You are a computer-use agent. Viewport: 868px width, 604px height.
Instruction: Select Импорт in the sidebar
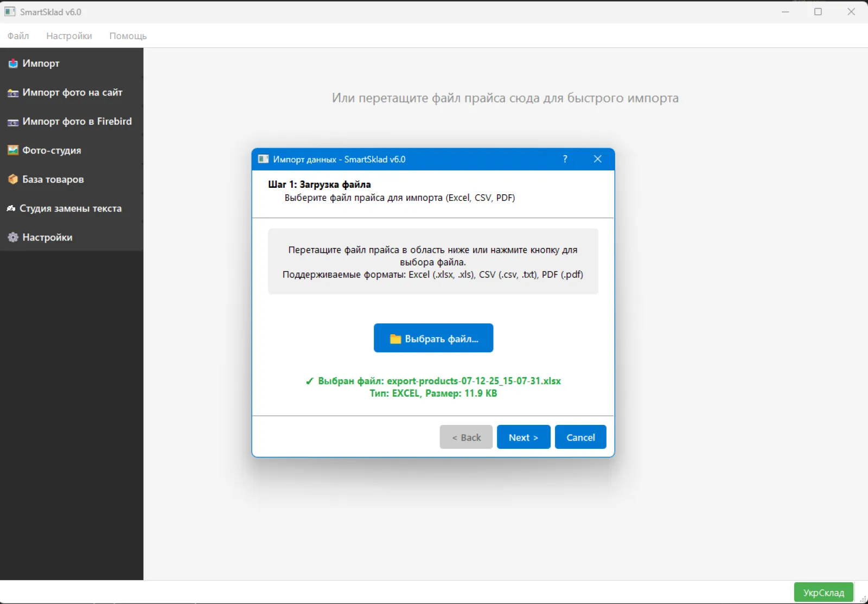pos(72,63)
